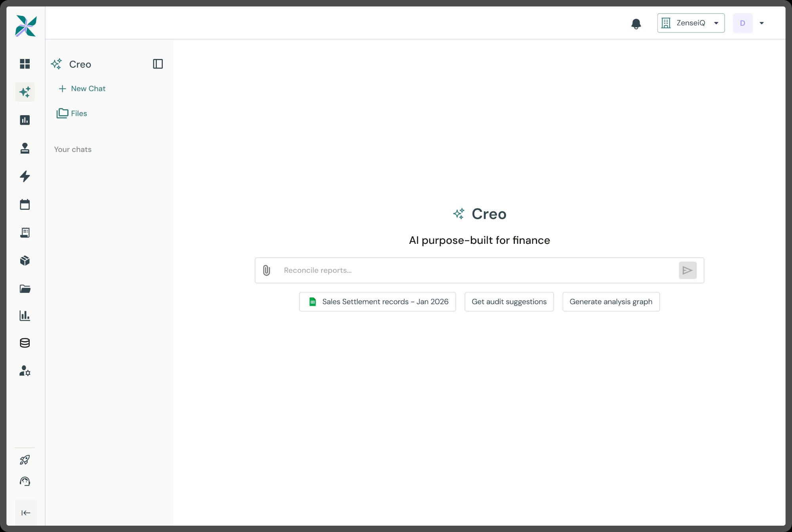This screenshot has height=532, width=792.
Task: Open the package icon in the sidebar
Action: (25, 260)
